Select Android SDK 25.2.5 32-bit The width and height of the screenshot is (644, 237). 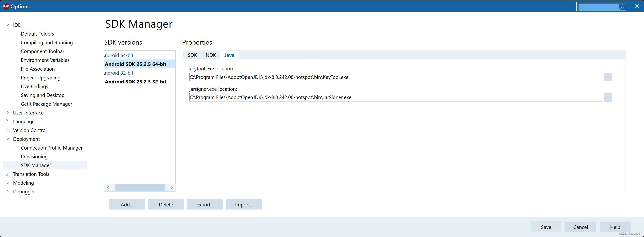140,82
